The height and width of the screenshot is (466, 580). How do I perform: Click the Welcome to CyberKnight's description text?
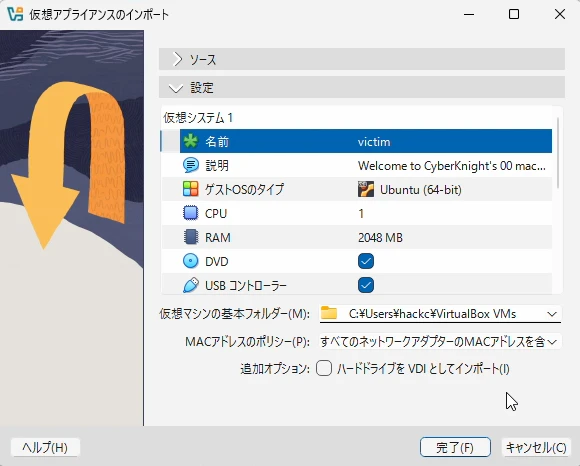point(452,166)
